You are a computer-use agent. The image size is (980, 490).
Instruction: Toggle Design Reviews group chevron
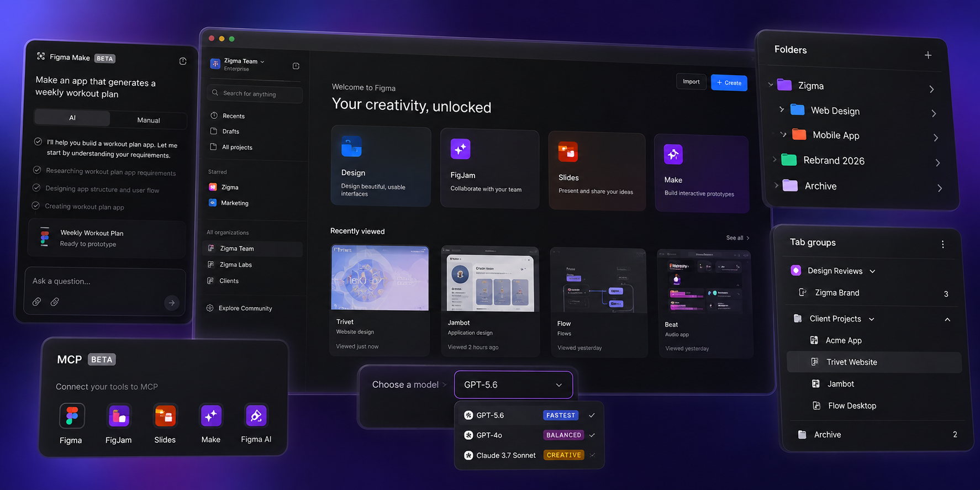click(x=872, y=271)
